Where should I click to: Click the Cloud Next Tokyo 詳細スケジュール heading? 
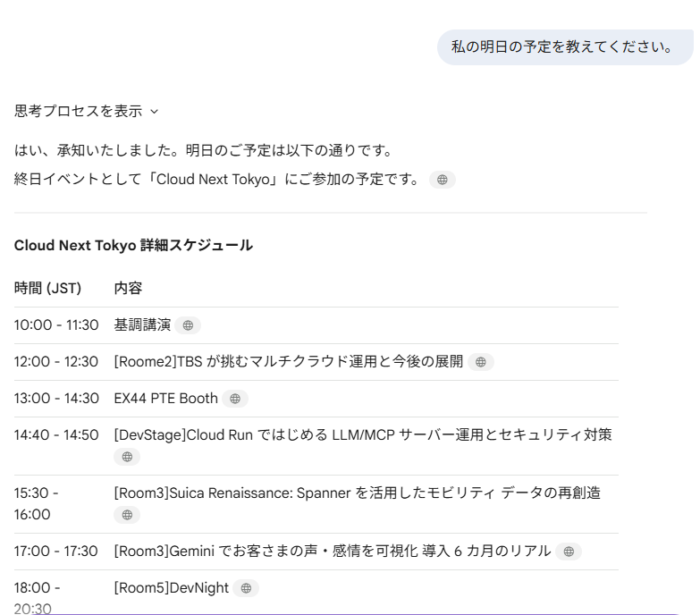[133, 245]
